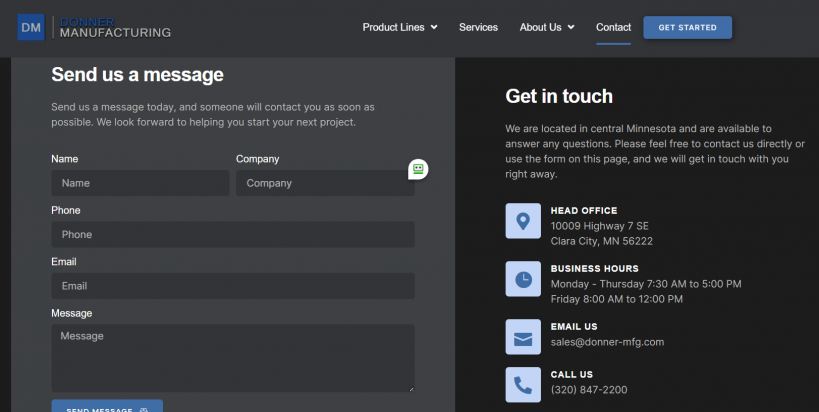Screen dimensions: 819x412
Task: Expand the About Us dropdown menu
Action: tap(546, 27)
